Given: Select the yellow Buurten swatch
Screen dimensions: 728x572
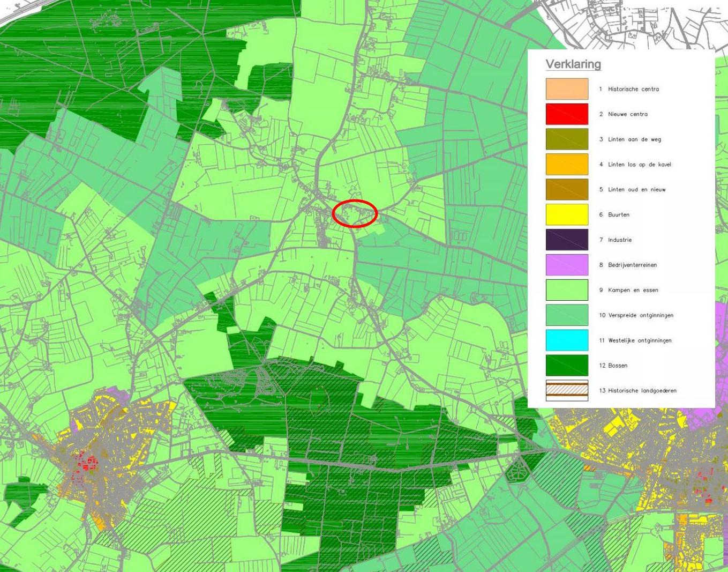Looking at the screenshot, I should (567, 214).
